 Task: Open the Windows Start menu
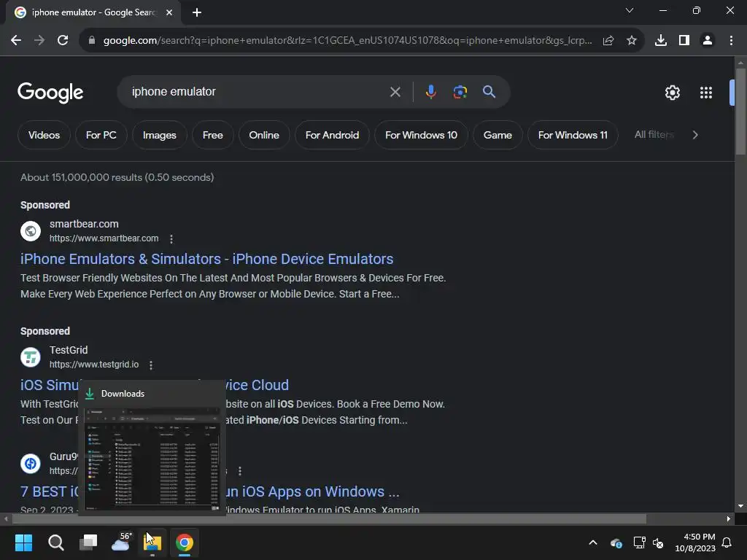(23, 542)
